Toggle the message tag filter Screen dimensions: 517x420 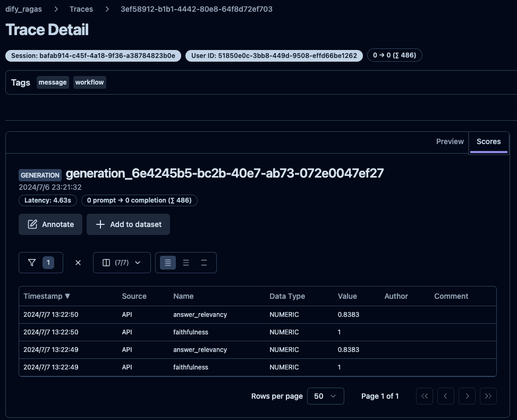pos(52,82)
